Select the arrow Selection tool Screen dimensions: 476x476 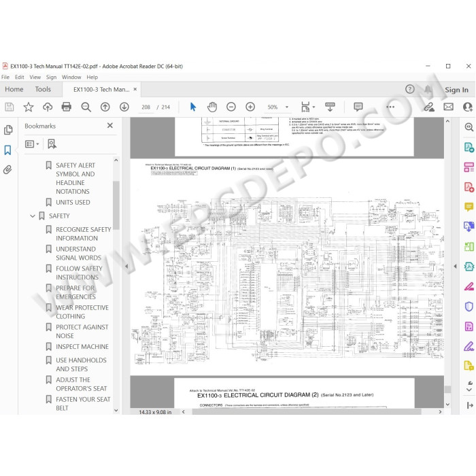click(192, 107)
